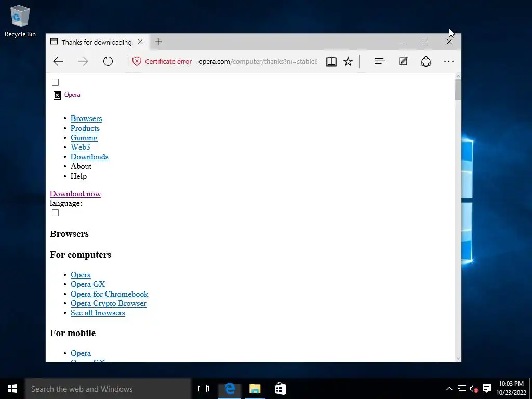Click the broken Opera logo image
The height and width of the screenshot is (399, 532).
[x=57, y=96]
